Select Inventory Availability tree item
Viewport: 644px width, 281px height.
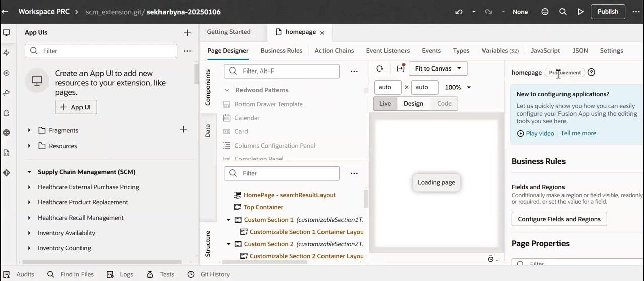tap(66, 233)
